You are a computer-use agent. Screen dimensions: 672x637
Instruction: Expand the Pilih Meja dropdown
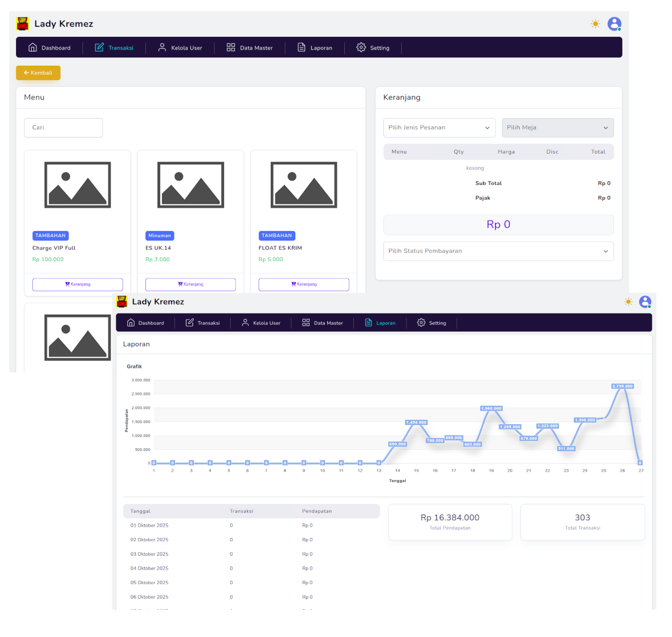[557, 128]
